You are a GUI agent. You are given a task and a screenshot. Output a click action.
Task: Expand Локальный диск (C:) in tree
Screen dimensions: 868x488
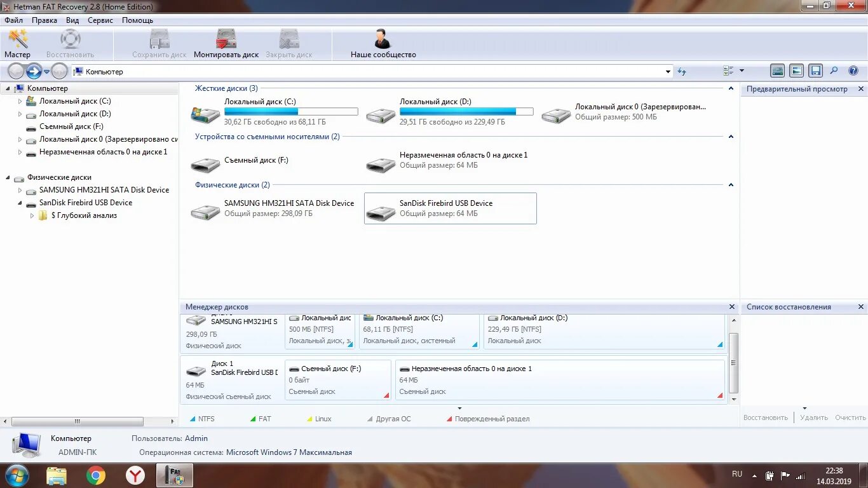(20, 101)
